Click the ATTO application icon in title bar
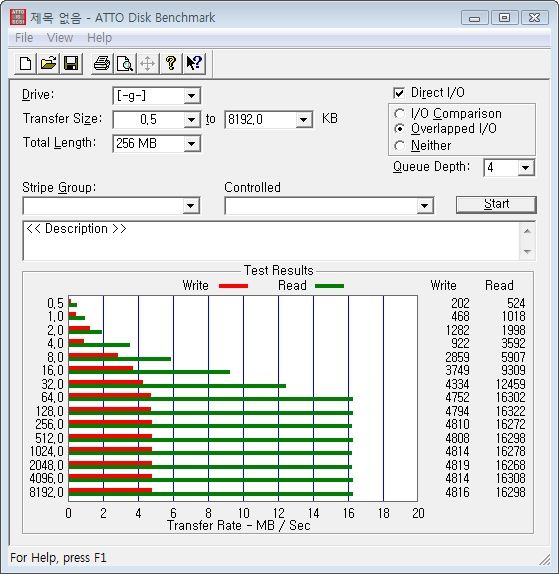Screen dimensions: 559x574 18,17
